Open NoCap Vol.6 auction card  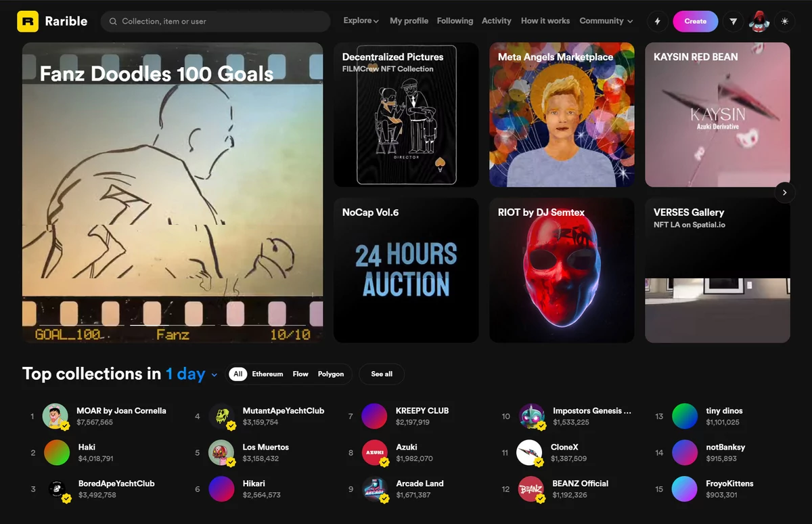(406, 270)
